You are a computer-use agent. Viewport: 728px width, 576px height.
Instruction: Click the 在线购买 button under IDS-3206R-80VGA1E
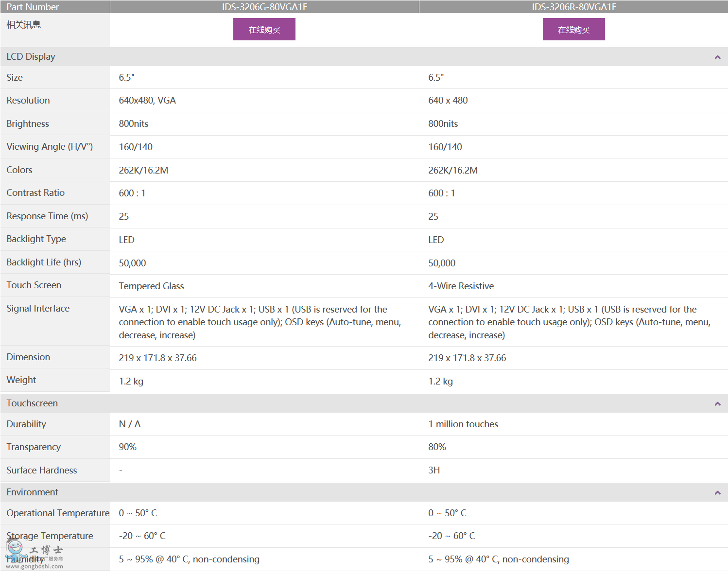[573, 30]
